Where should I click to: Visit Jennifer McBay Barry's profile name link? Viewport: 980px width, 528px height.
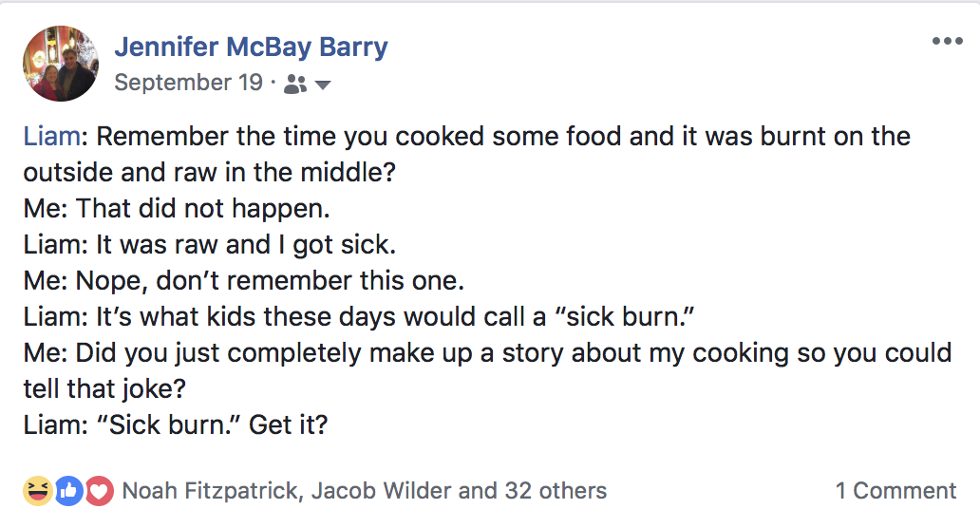[x=251, y=47]
